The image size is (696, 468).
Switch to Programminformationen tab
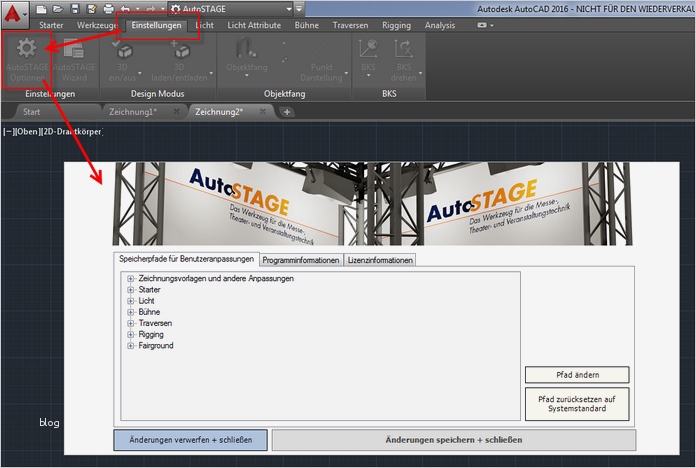pos(301,260)
